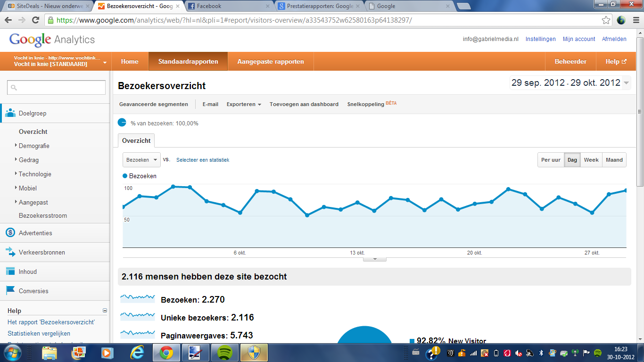
Task: Select the Overzicht report tab
Action: [x=136, y=140]
